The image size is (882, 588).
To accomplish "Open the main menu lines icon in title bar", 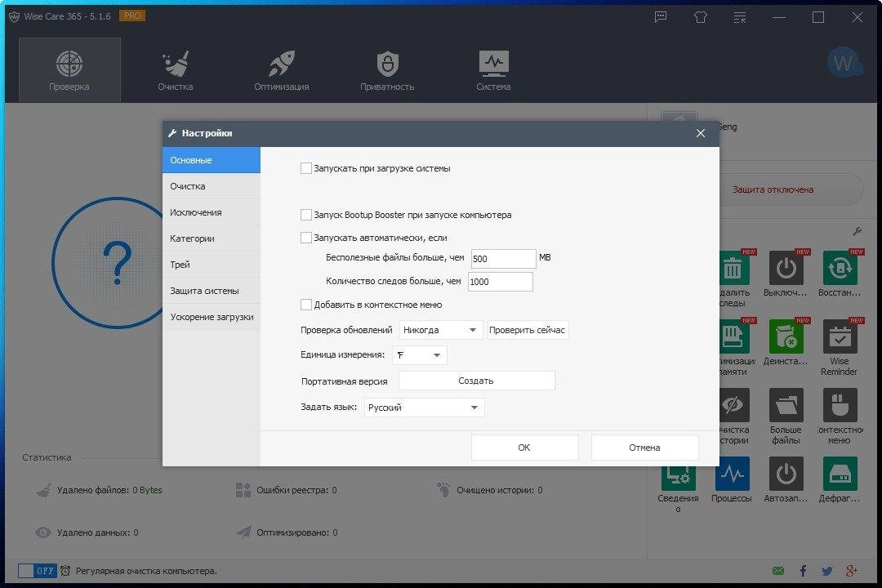I will point(740,17).
